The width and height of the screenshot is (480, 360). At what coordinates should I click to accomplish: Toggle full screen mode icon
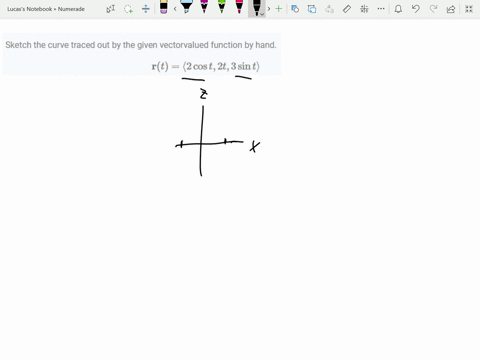469,9
